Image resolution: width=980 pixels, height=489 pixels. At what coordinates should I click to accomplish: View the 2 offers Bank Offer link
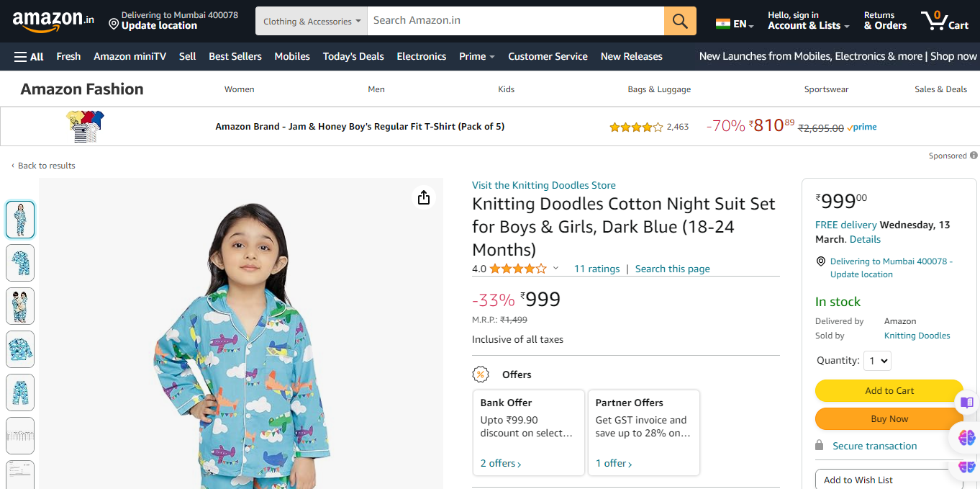[501, 463]
